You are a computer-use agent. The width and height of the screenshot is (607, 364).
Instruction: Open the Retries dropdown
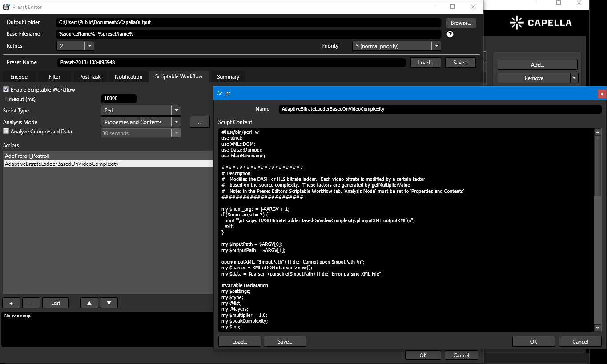point(89,46)
